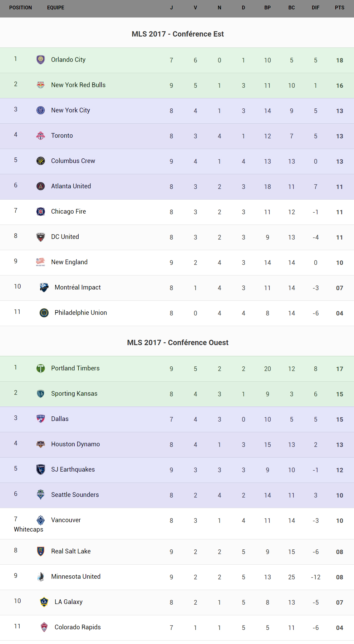Click the DIF column header
The height and width of the screenshot is (644, 354).
point(315,8)
